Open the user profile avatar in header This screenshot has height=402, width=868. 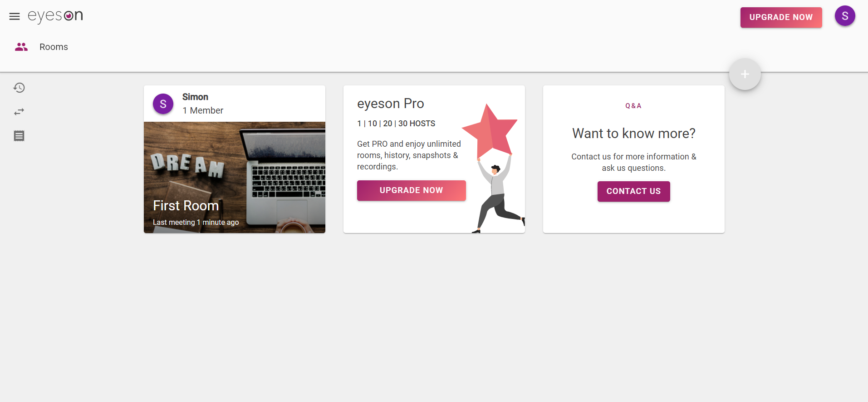(x=845, y=16)
